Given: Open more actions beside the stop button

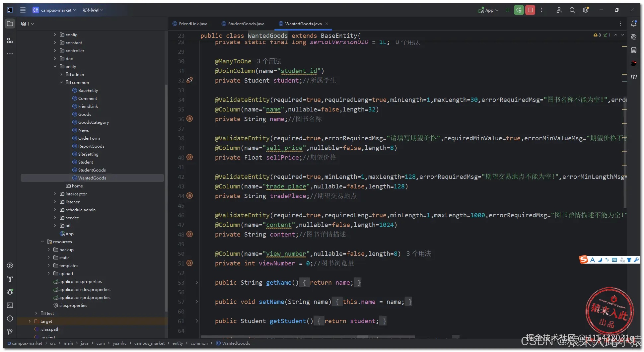Looking at the screenshot, I should point(541,10).
